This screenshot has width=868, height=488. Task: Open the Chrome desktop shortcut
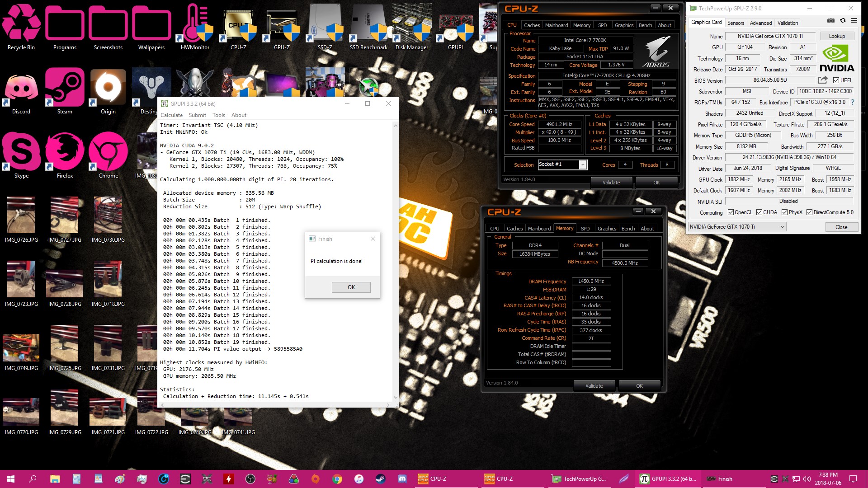108,155
